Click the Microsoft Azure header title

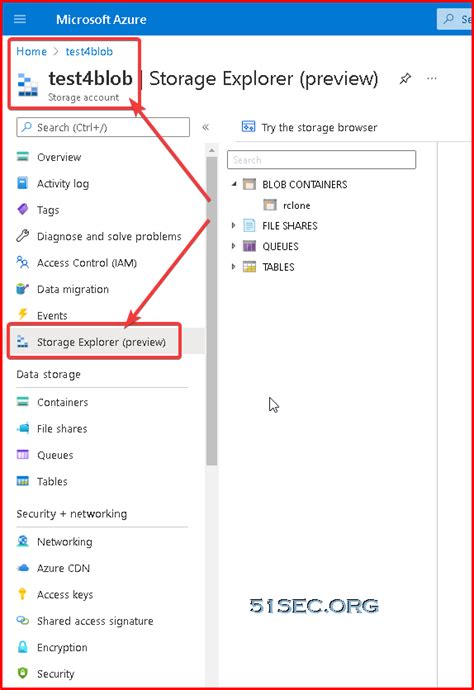101,19
